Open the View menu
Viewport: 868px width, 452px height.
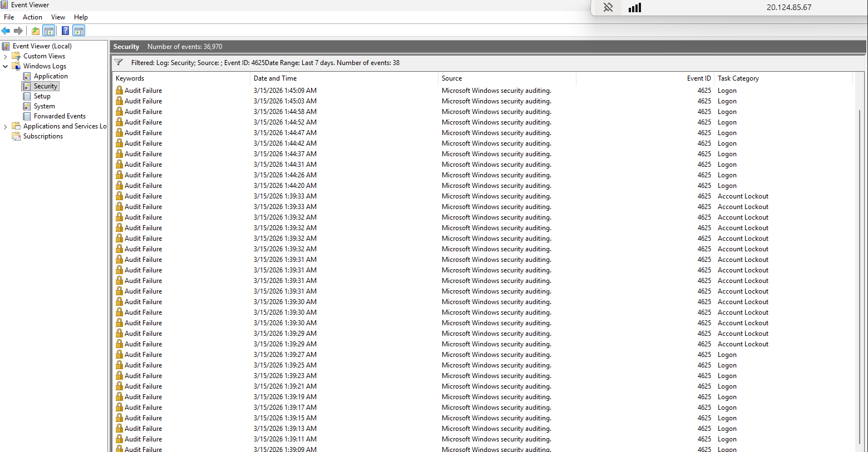58,17
